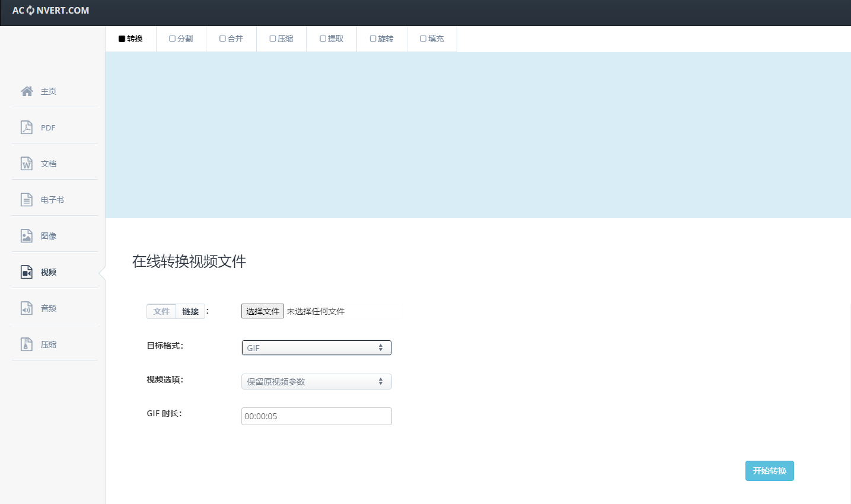Open the PDF converter icon
This screenshot has height=504, width=851.
point(27,127)
